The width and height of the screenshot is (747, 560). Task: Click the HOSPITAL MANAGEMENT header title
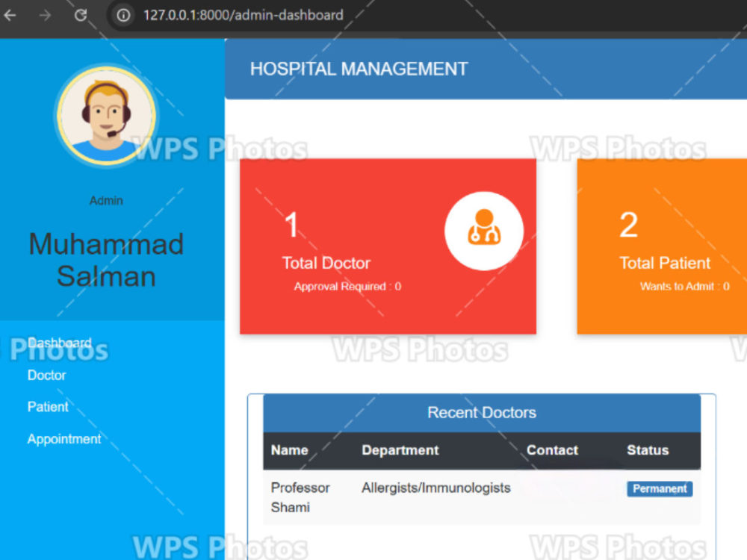click(x=359, y=69)
